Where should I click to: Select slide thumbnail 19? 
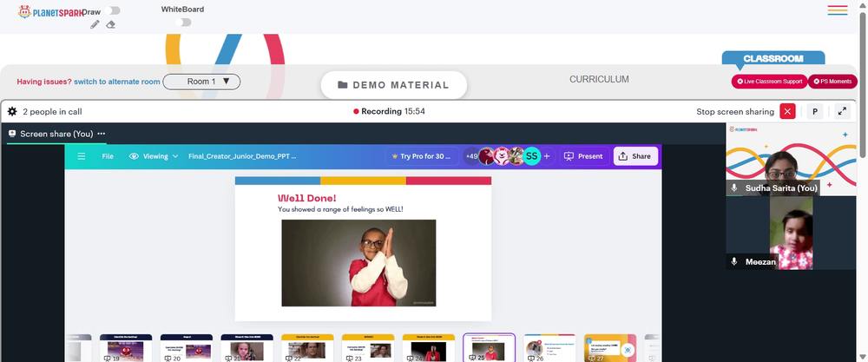(126, 348)
